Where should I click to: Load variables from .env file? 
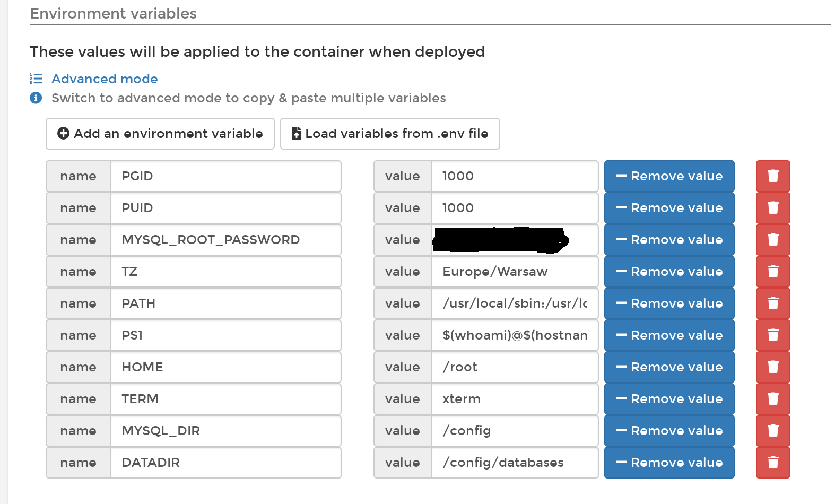390,134
